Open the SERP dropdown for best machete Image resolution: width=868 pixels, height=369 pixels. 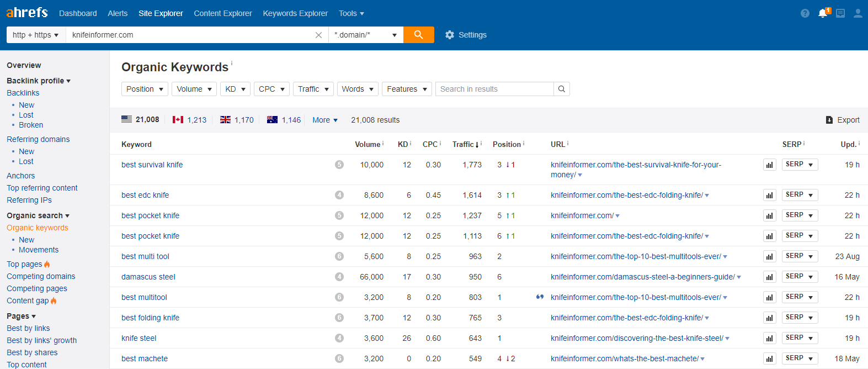pyautogui.click(x=800, y=359)
